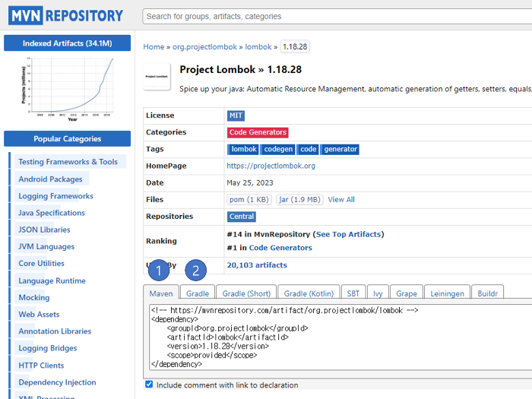This screenshot has width=532, height=399.
Task: Toggle Include comment with link checkbox
Action: tap(149, 384)
